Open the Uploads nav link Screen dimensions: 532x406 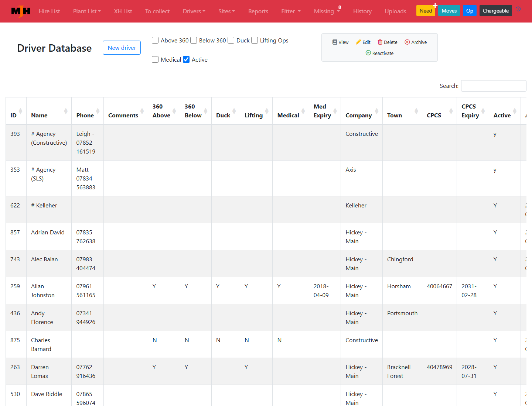click(x=395, y=11)
